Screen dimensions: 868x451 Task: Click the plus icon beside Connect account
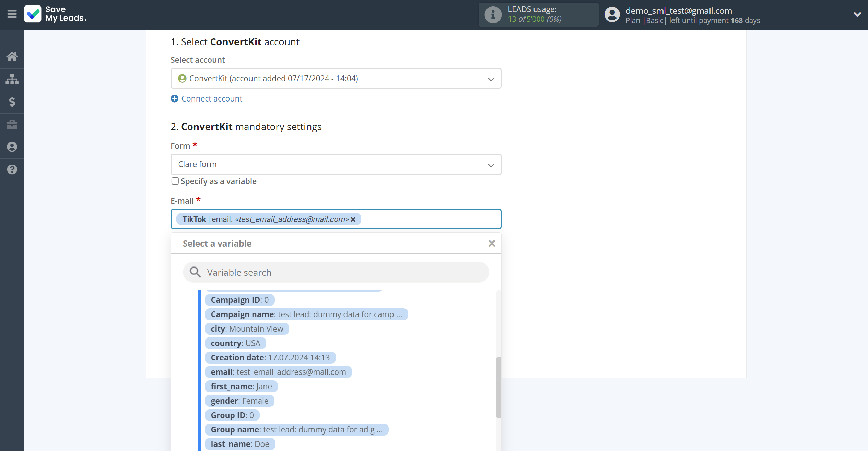(x=175, y=99)
